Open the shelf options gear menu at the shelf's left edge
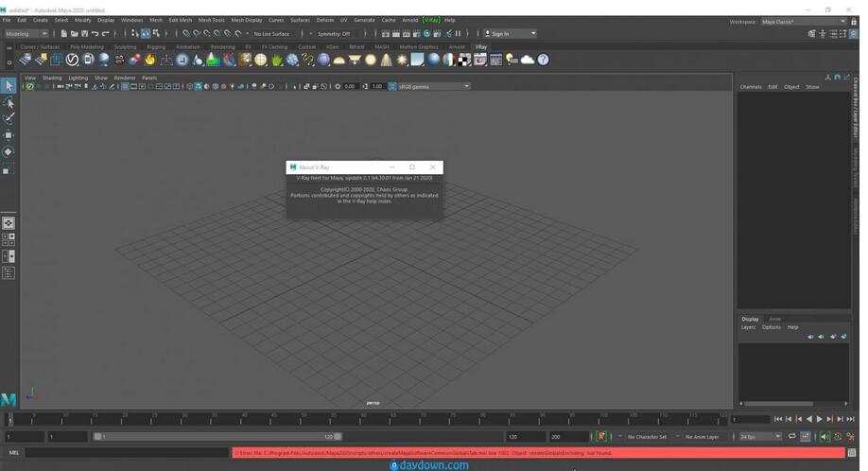The image size is (868, 471). point(9,62)
